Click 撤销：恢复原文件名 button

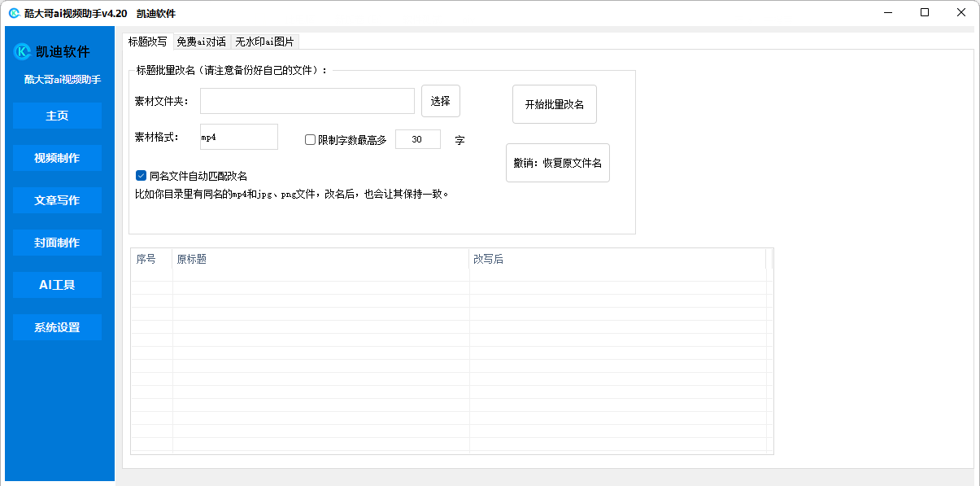(x=557, y=163)
